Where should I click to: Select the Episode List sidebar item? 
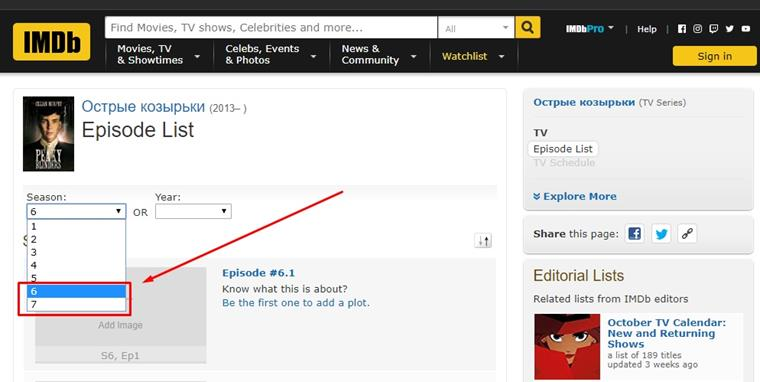coord(563,149)
